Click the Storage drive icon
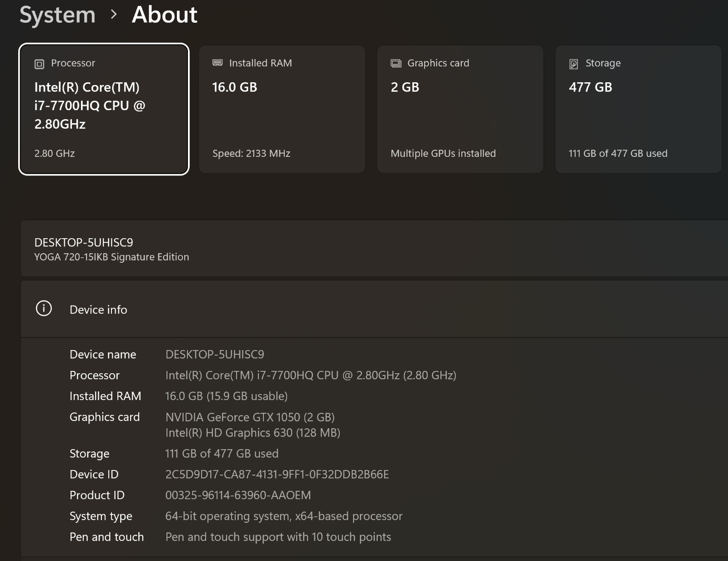 [574, 64]
